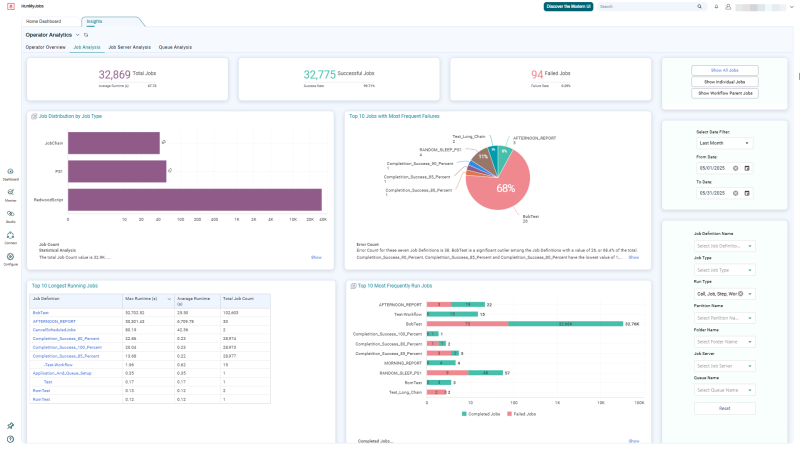Click the Reset filters button
The image size is (800, 450).
click(x=724, y=408)
